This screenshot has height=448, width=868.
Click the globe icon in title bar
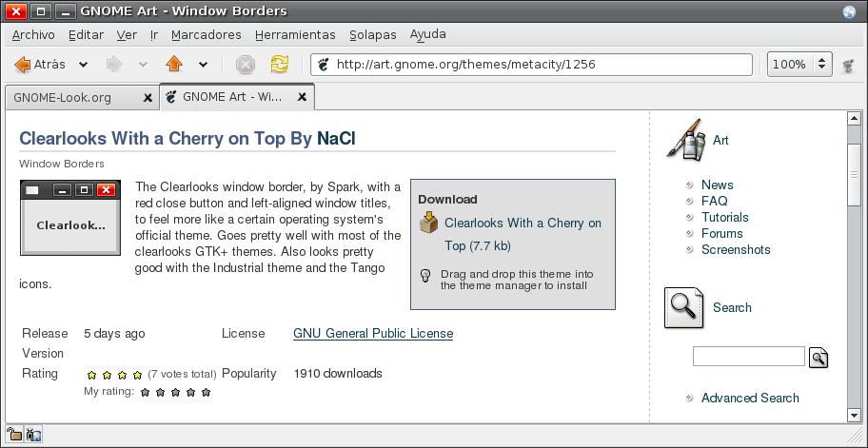coord(849,11)
